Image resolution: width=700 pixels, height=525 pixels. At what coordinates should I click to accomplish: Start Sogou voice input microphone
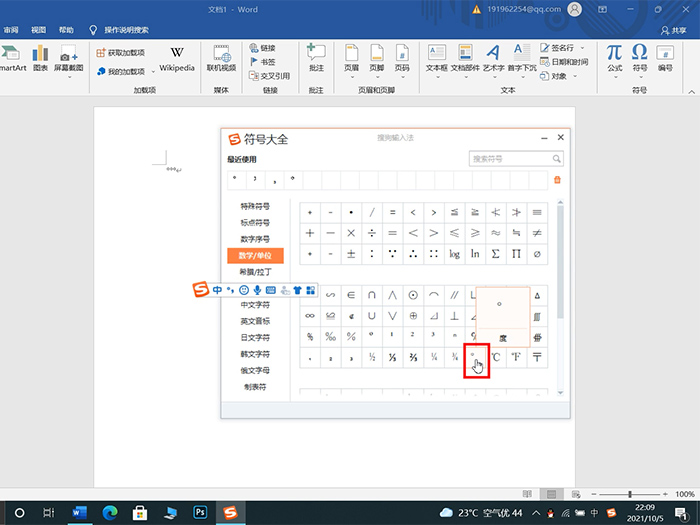click(x=257, y=290)
